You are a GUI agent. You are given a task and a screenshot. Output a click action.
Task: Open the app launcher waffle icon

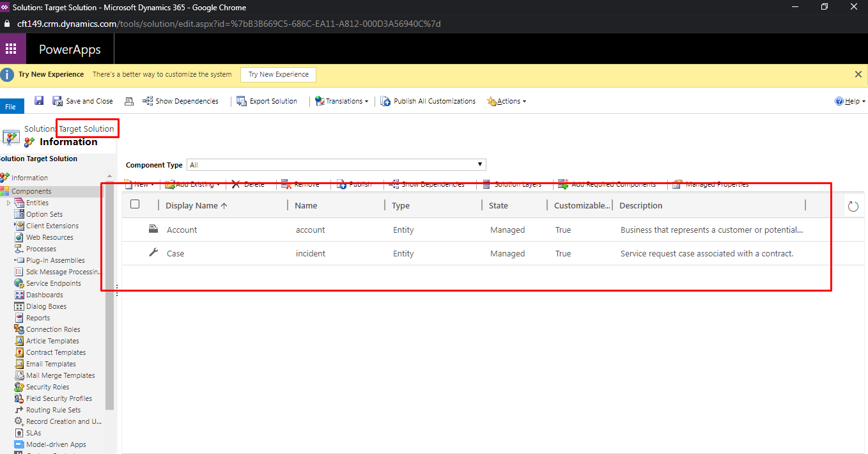coord(11,49)
